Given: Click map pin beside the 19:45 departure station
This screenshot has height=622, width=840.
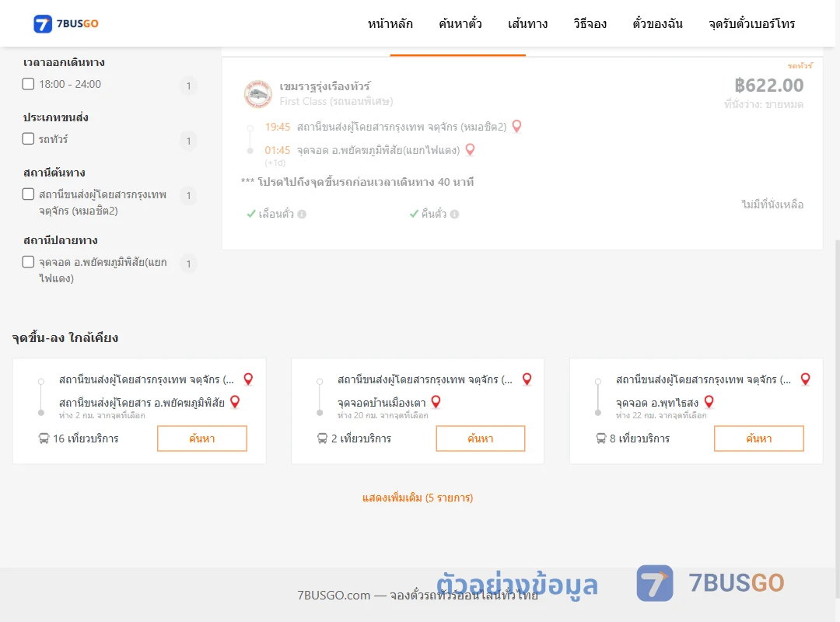Looking at the screenshot, I should (x=516, y=127).
